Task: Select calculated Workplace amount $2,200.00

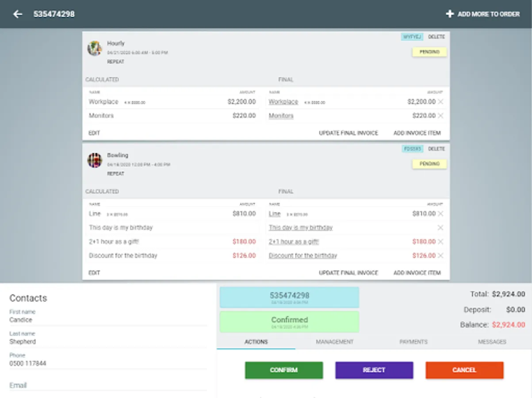Action: (241, 102)
